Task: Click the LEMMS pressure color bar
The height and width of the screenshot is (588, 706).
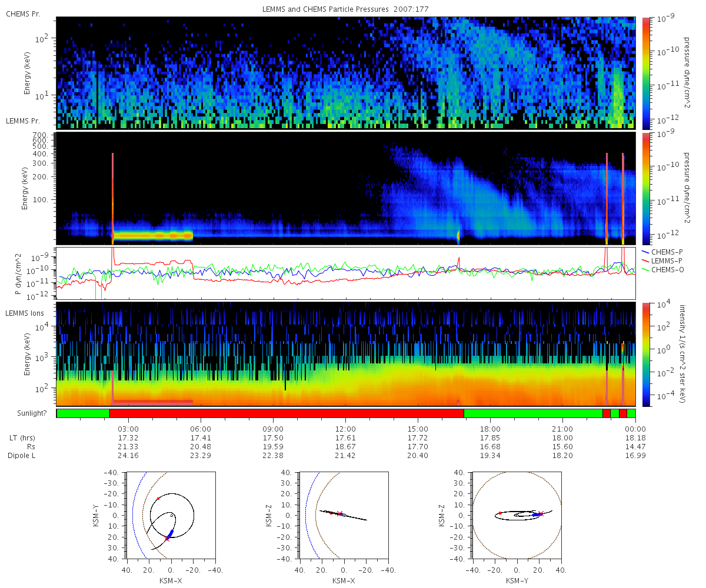Action: coord(645,189)
